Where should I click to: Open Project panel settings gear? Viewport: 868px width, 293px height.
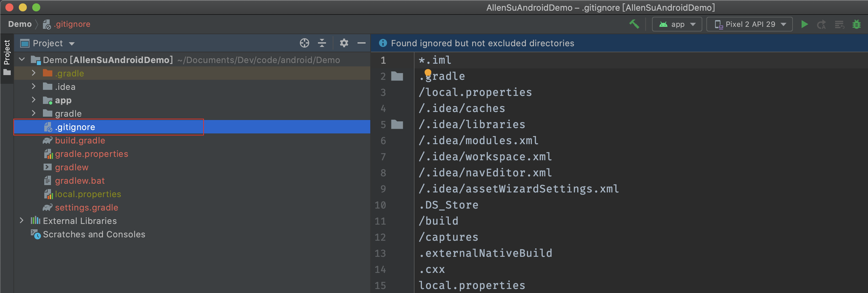[344, 43]
